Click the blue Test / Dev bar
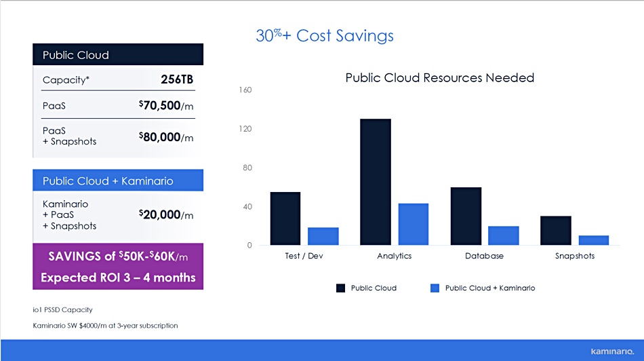Screen dimensions: 644x361 [323, 236]
